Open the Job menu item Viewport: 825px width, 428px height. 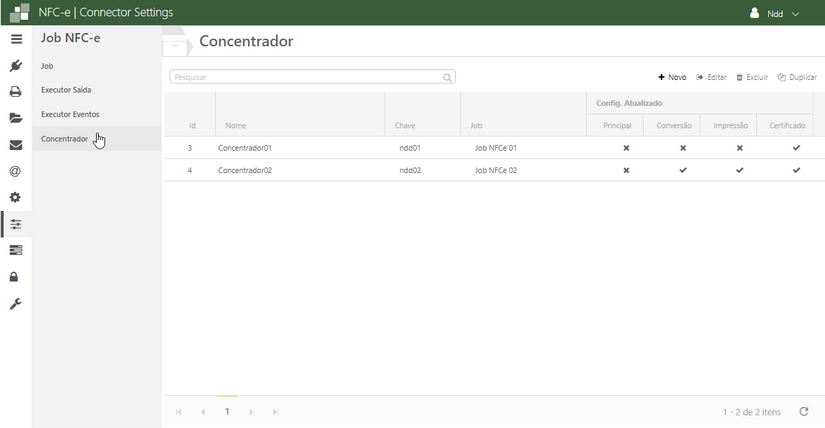tap(47, 66)
